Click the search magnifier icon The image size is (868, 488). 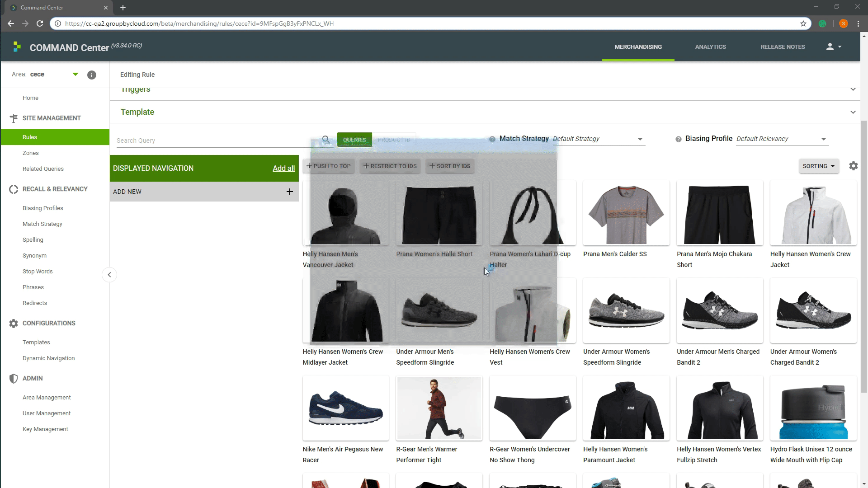pyautogui.click(x=326, y=140)
